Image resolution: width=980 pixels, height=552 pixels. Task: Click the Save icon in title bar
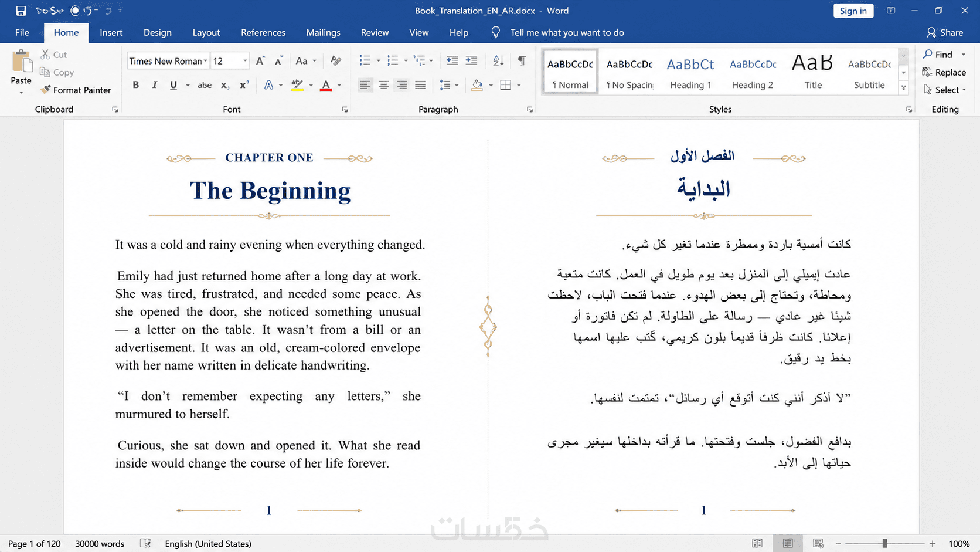21,11
